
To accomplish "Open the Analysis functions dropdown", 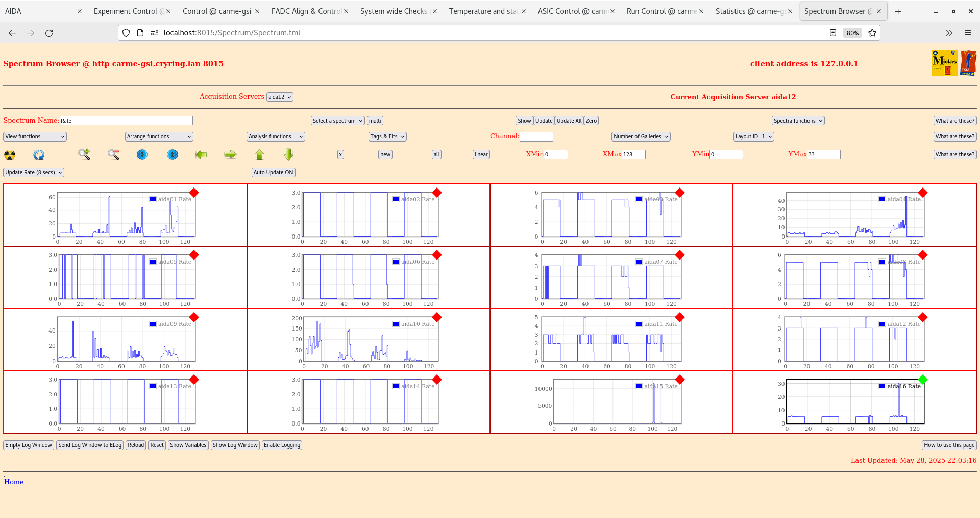I will click(275, 136).
